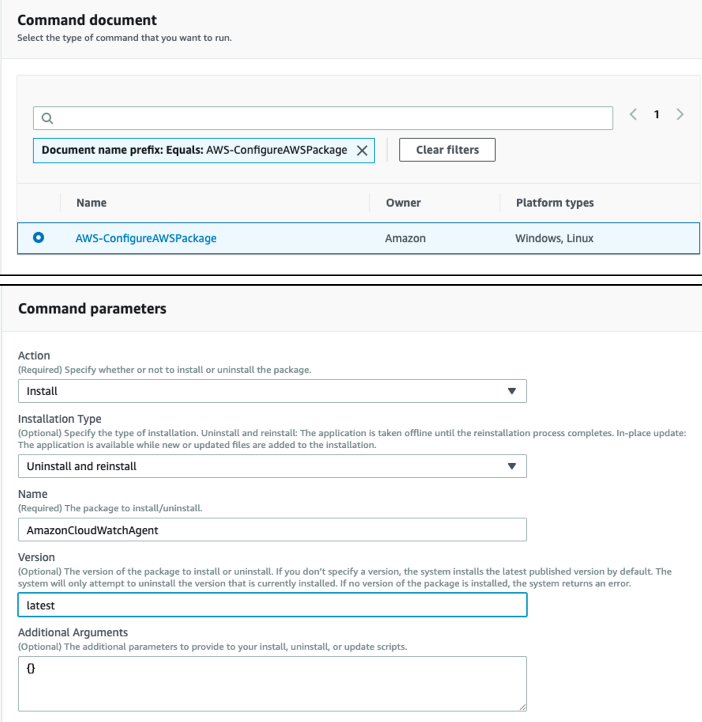This screenshot has height=722, width=702.
Task: Remove the Document name prefix filter
Action: (362, 150)
